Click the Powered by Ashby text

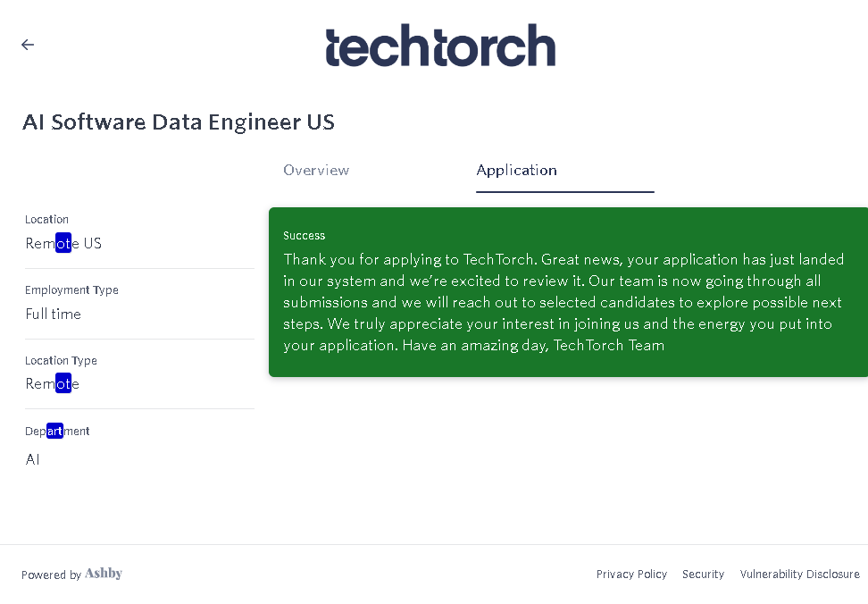(x=52, y=575)
